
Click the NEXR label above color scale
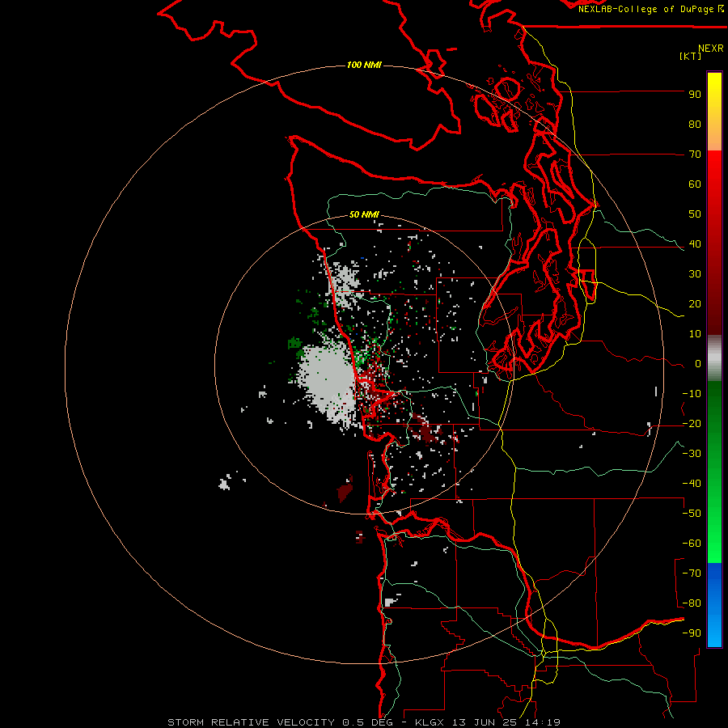(x=711, y=49)
